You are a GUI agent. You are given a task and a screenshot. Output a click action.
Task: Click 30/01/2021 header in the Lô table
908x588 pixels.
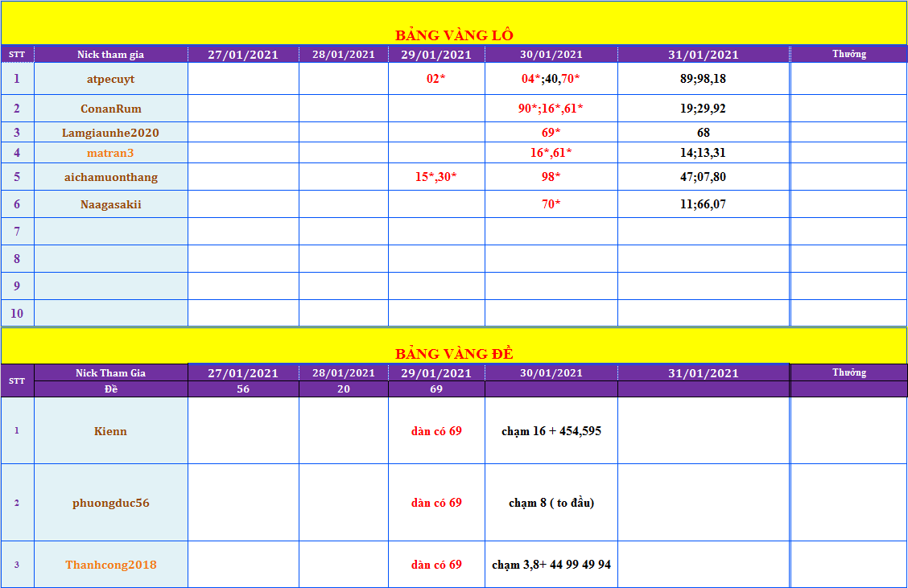click(x=551, y=55)
